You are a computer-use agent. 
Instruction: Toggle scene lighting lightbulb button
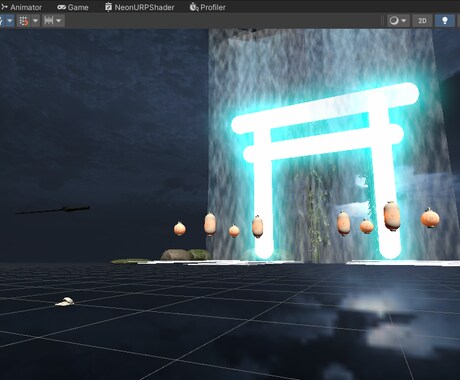pyautogui.click(x=445, y=21)
